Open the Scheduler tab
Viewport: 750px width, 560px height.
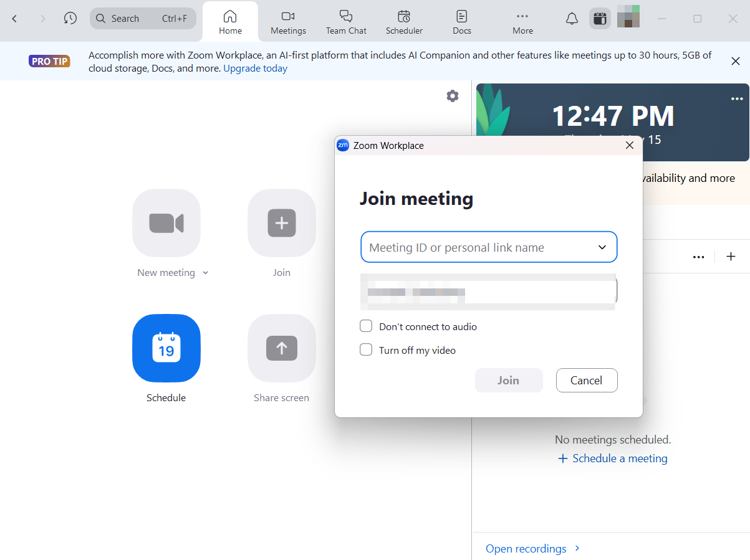coord(404,22)
